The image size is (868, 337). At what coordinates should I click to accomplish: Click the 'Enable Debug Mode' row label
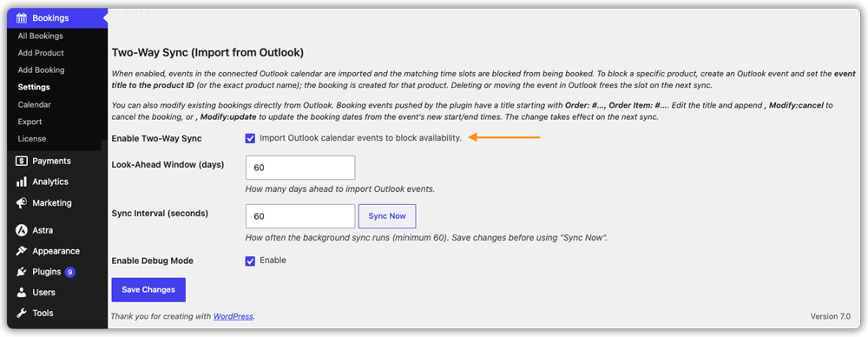(153, 261)
